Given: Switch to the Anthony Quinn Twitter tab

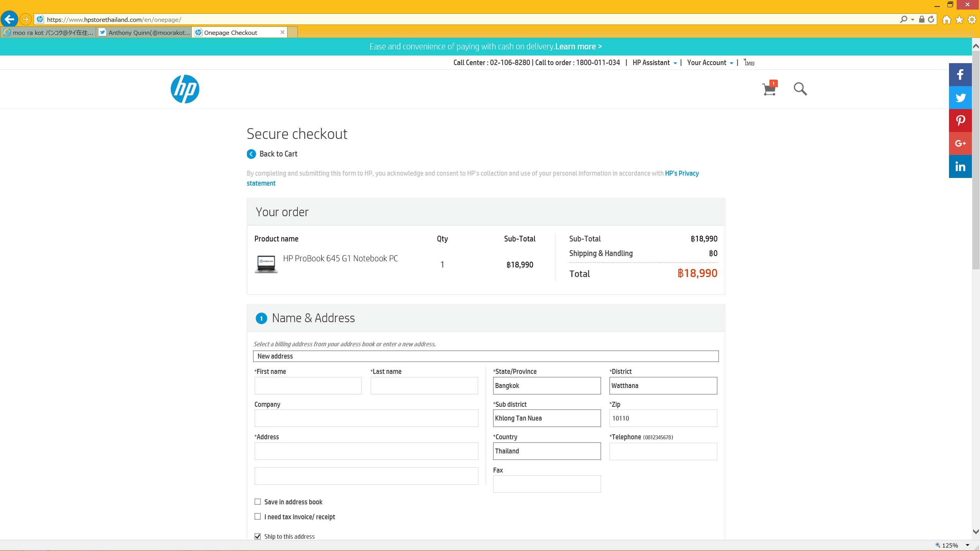Looking at the screenshot, I should pos(144,33).
